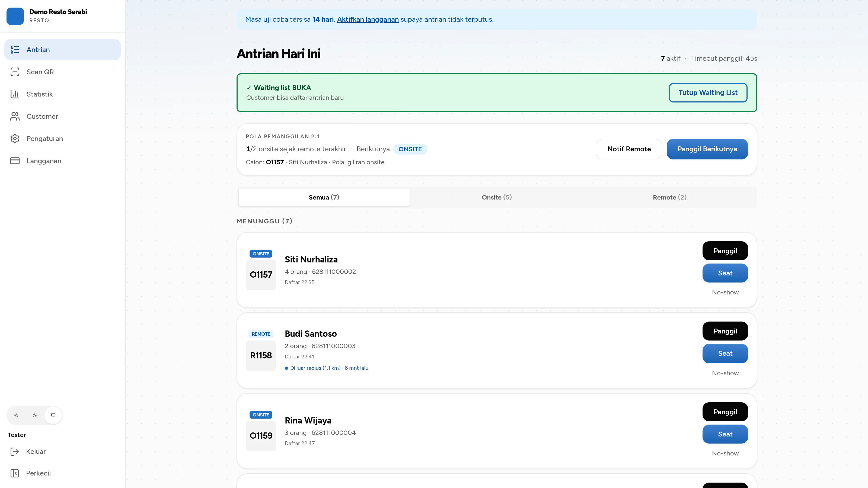Click the 'Antrian Hari Ini' heading

(278, 54)
